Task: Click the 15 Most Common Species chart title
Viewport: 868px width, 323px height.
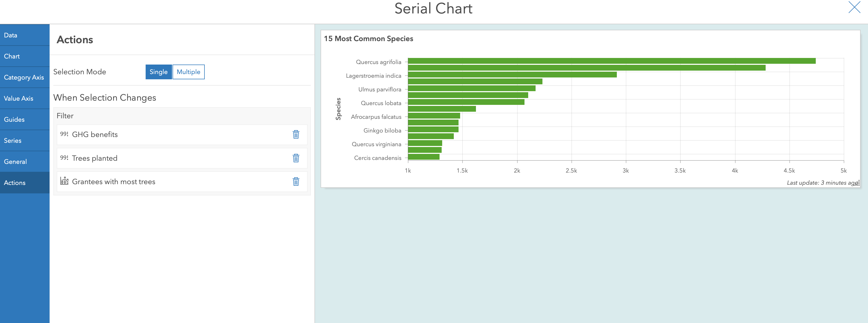Action: pyautogui.click(x=369, y=38)
